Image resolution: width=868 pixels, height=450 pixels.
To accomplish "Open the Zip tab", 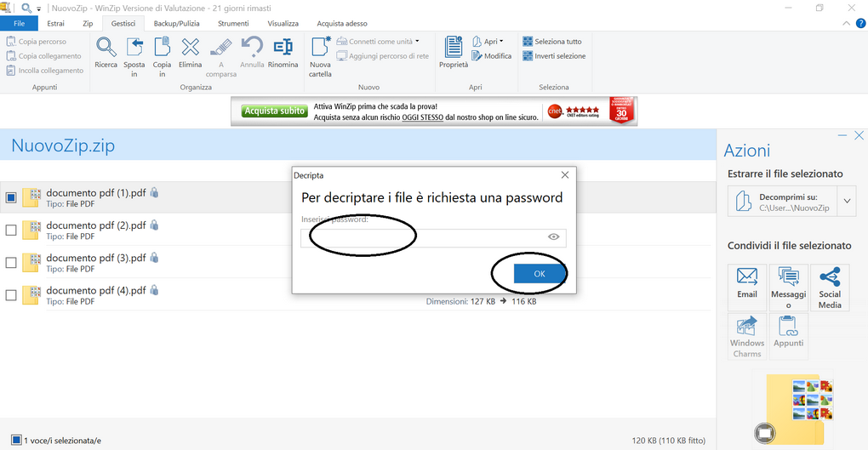I will click(88, 23).
